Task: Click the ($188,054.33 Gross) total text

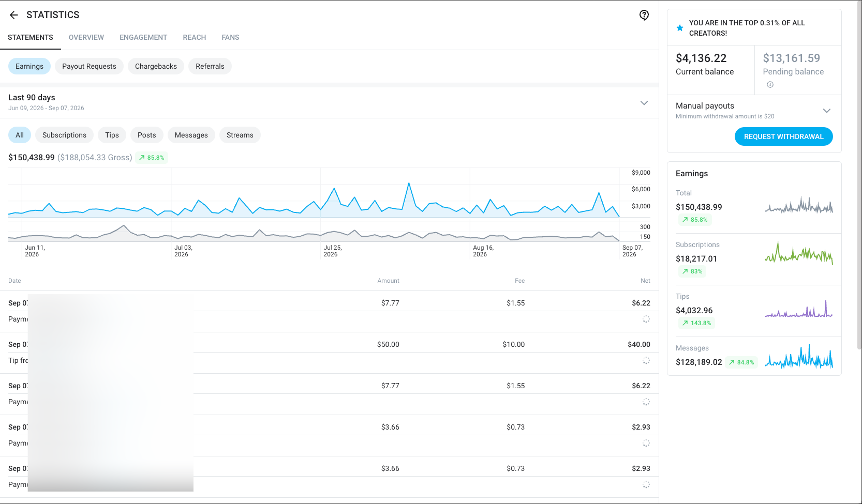Action: point(95,158)
